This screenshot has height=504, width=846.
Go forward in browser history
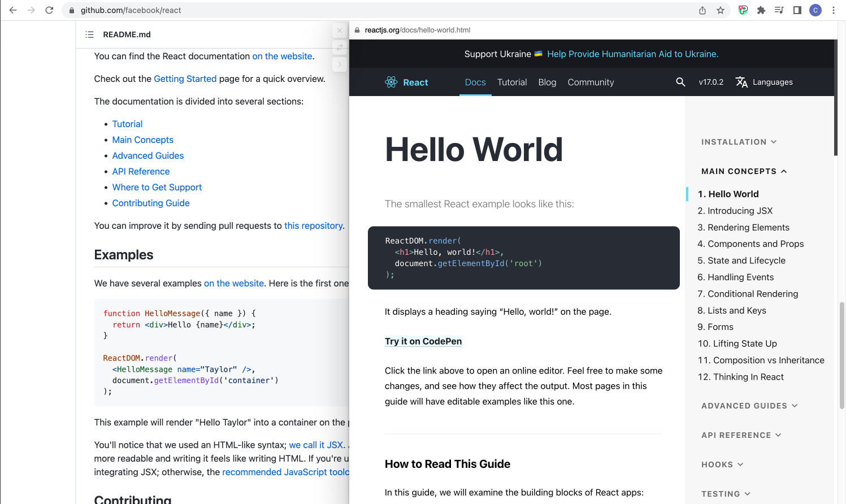tap(31, 10)
